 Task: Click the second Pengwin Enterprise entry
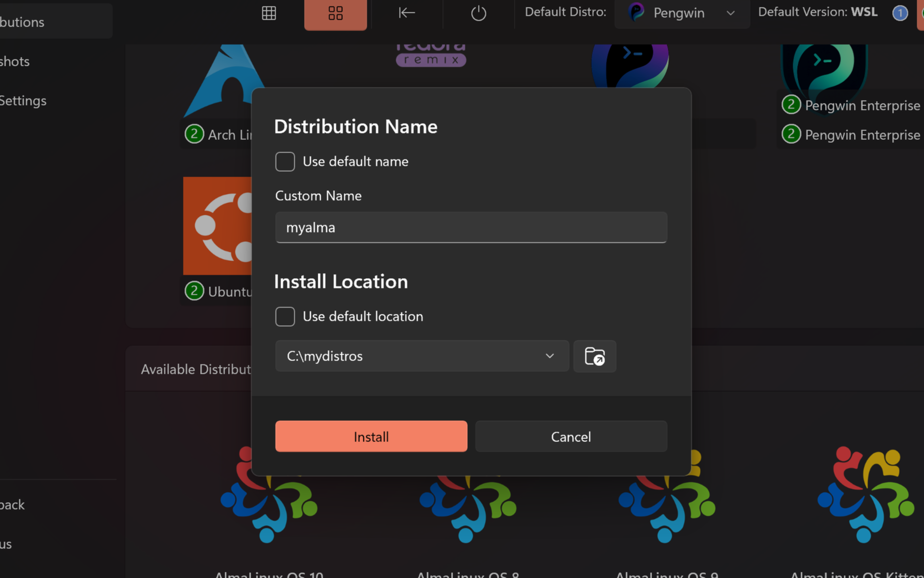[x=851, y=135]
